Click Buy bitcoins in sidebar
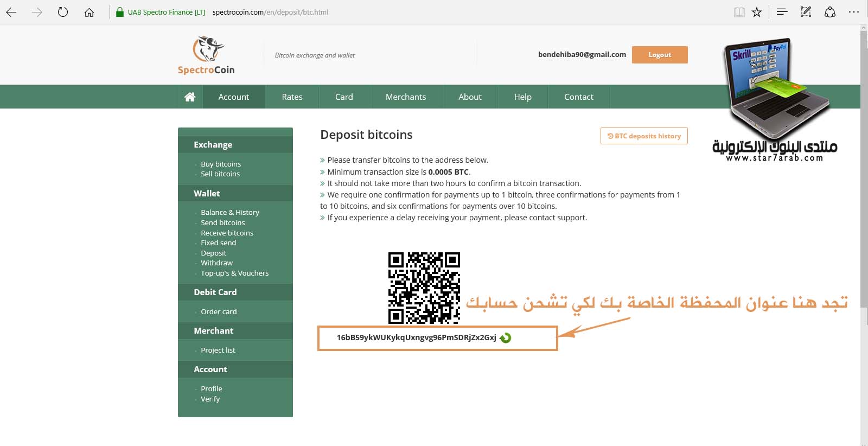Image resolution: width=868 pixels, height=446 pixels. pyautogui.click(x=221, y=164)
